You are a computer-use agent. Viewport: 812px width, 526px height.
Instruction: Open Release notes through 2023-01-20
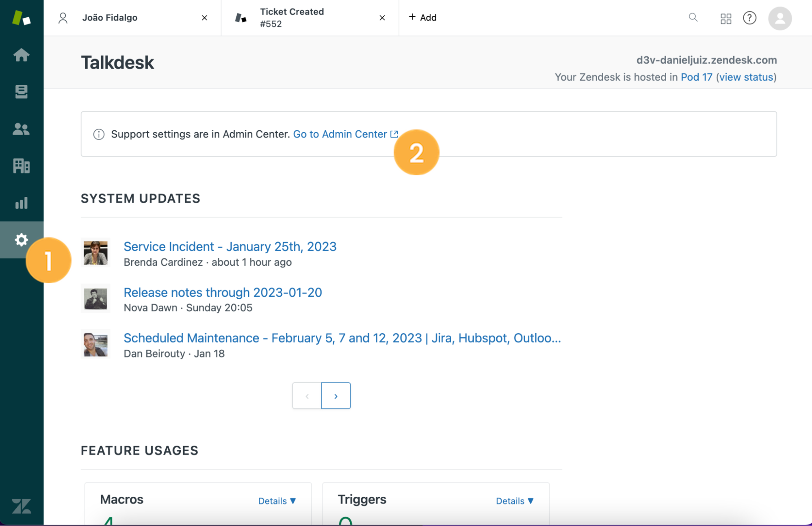(x=223, y=292)
